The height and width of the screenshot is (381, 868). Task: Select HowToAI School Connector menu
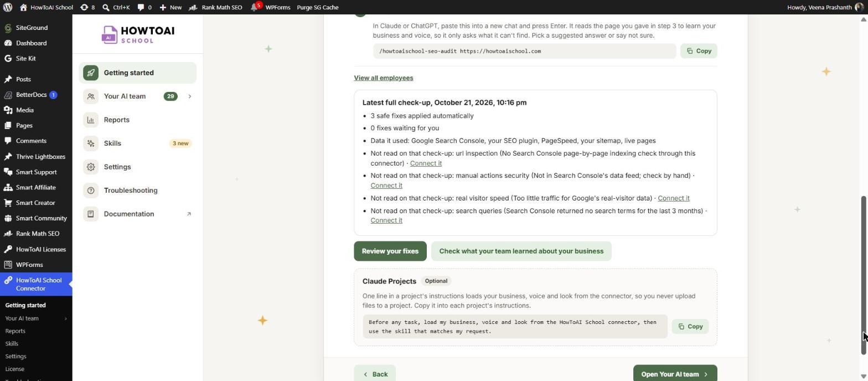tap(36, 285)
